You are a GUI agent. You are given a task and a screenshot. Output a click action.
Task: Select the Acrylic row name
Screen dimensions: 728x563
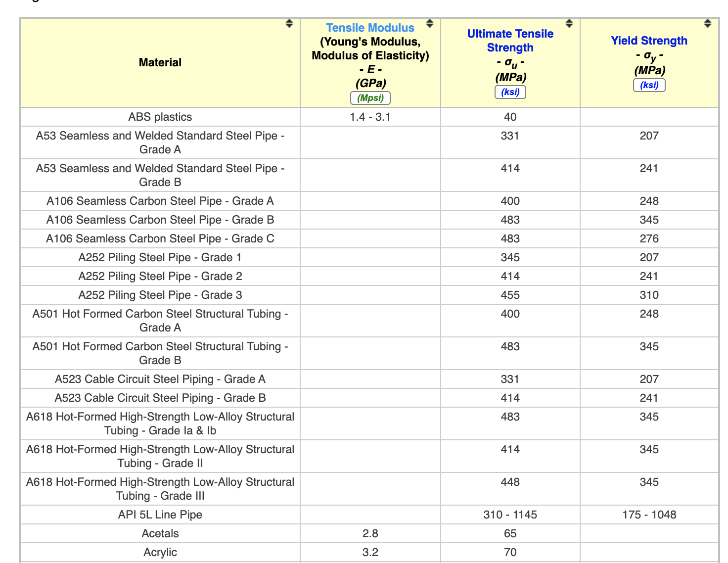160,552
